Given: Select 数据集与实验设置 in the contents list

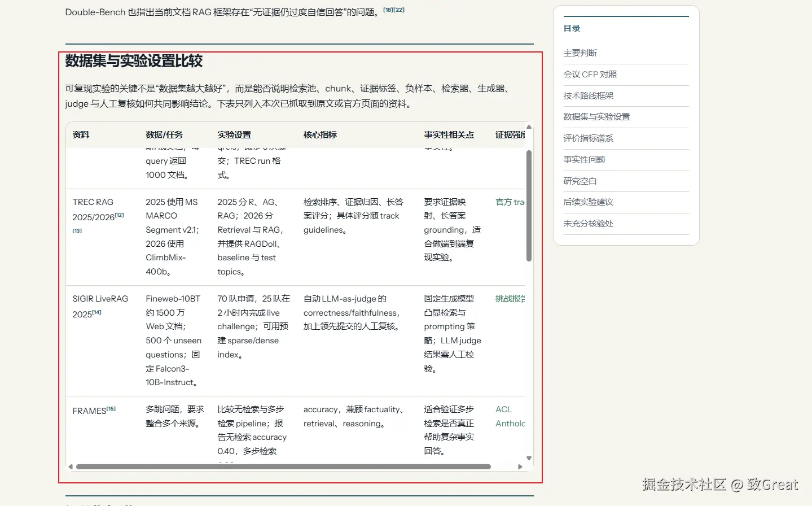Looking at the screenshot, I should [596, 117].
